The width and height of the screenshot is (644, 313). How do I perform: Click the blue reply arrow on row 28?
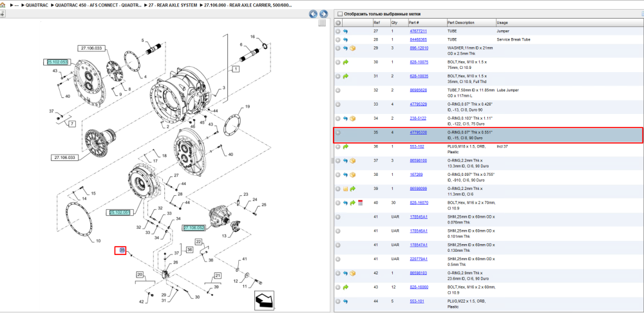coord(345,40)
